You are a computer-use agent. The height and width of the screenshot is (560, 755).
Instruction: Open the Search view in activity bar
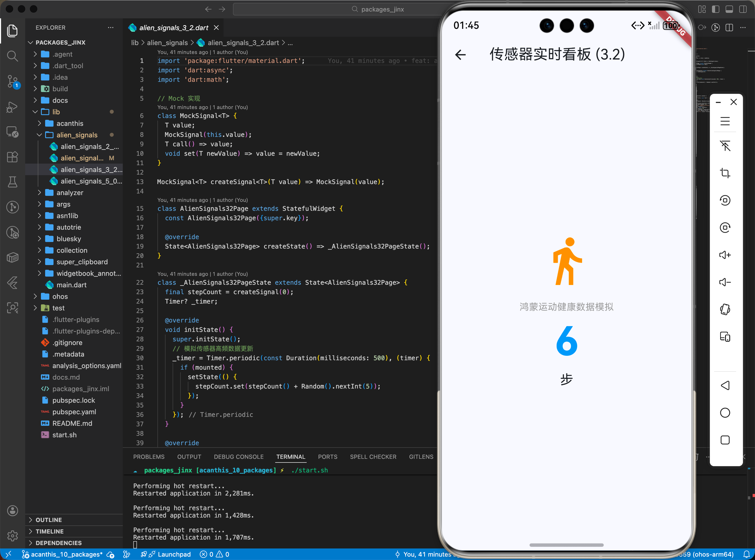[13, 56]
